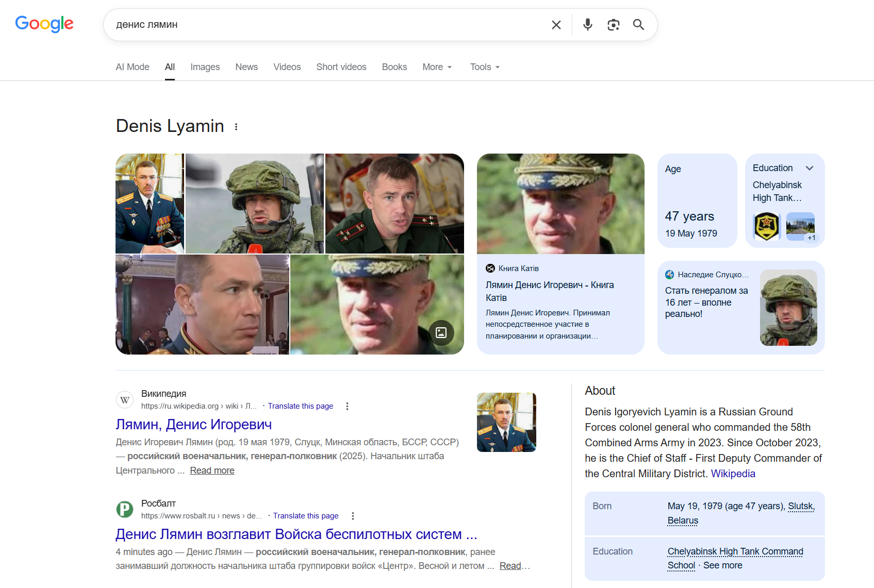Open the Книга Катів card photo
The image size is (874, 588).
[x=560, y=204]
